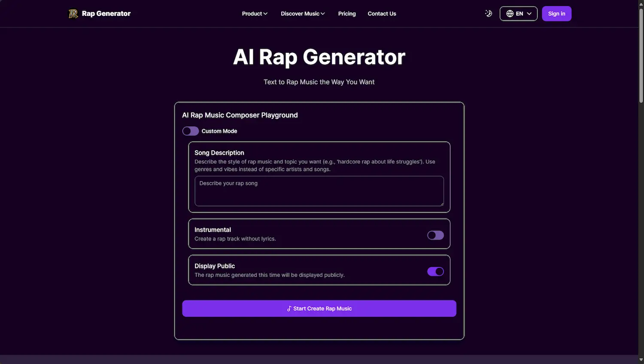The image size is (644, 364).
Task: Click the music note icon on the create button
Action: click(x=289, y=308)
